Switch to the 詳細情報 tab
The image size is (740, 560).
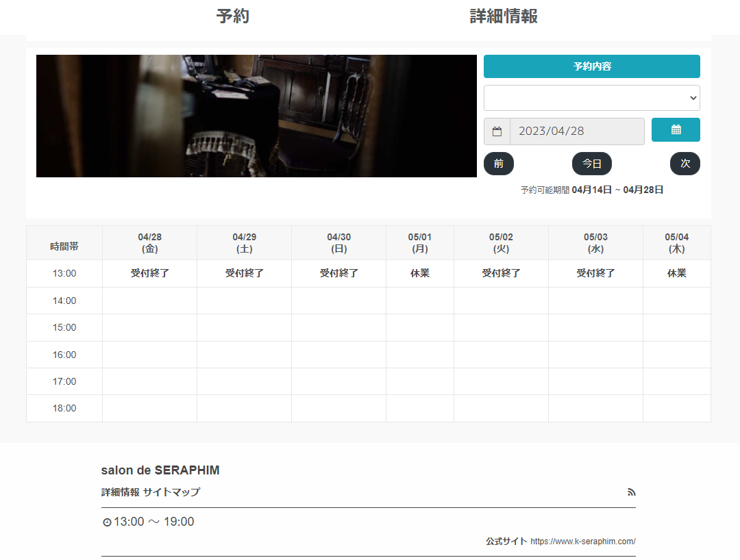click(504, 16)
